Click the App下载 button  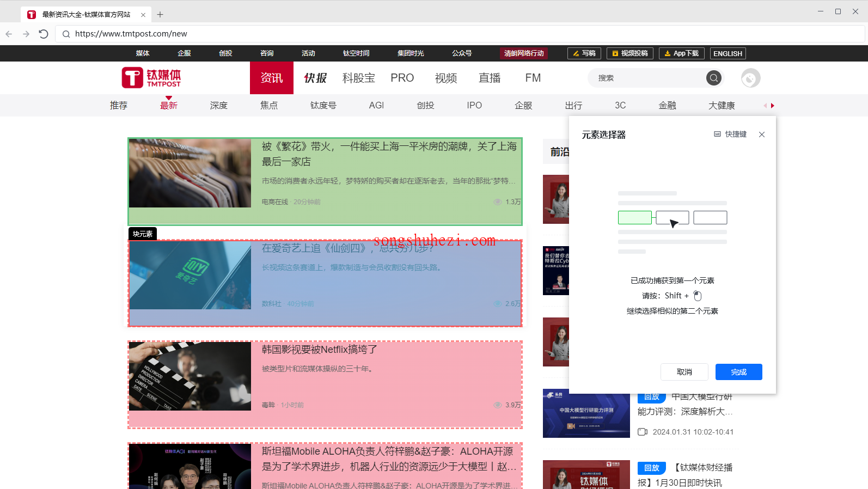(682, 53)
